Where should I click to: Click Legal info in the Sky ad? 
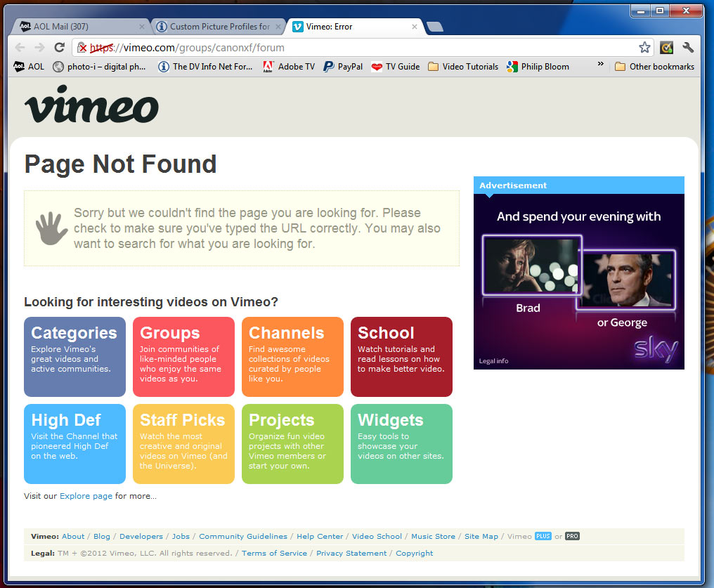[x=493, y=361]
